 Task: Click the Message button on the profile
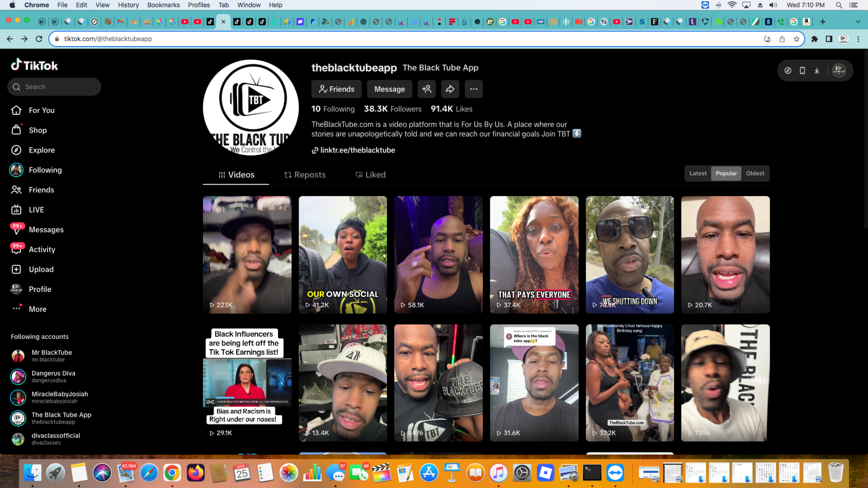pyautogui.click(x=389, y=89)
